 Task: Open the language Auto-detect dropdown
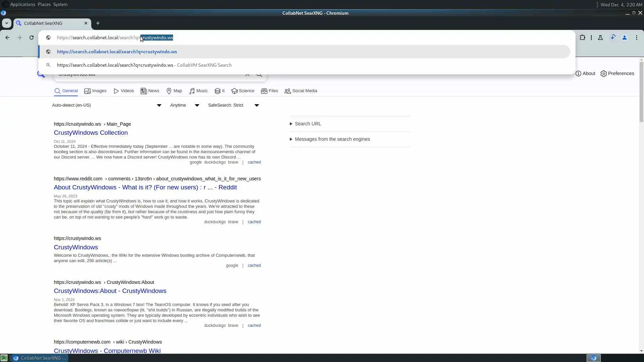106,105
